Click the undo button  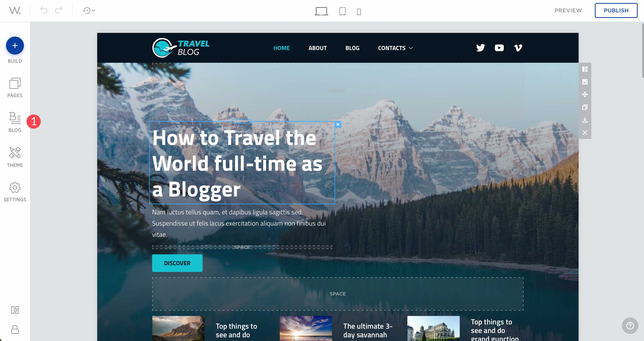click(44, 10)
